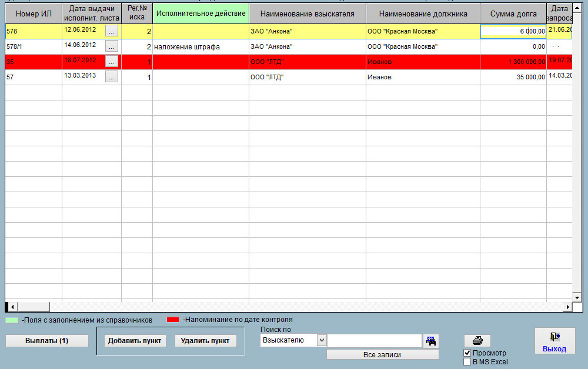
Task: Click the vertical scrollbar up arrow
Action: 577,8
